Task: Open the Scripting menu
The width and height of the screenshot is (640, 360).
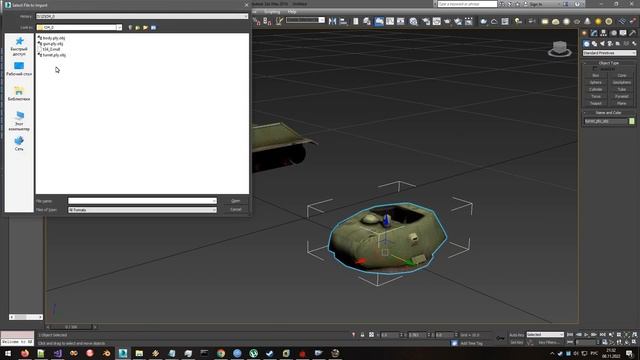Action: (x=272, y=12)
